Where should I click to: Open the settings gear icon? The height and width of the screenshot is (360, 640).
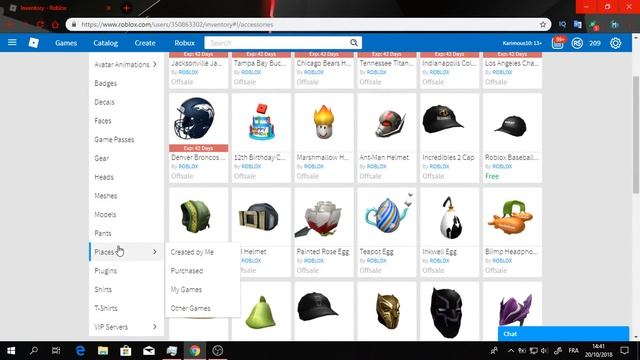point(616,43)
